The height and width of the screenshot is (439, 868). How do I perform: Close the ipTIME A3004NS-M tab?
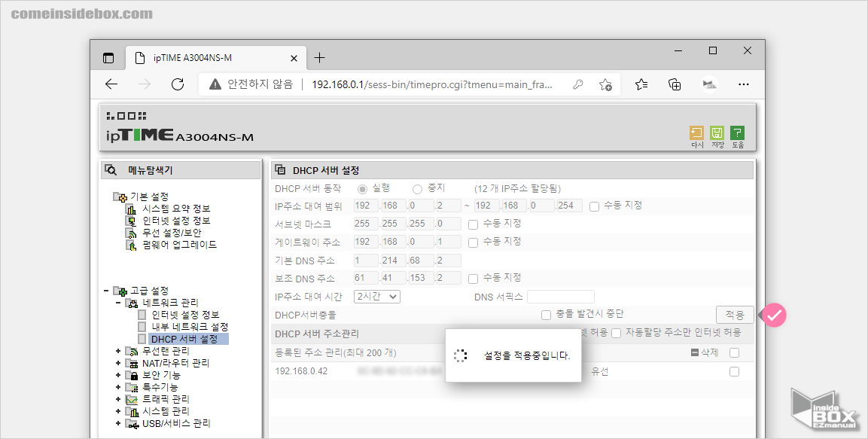point(294,58)
